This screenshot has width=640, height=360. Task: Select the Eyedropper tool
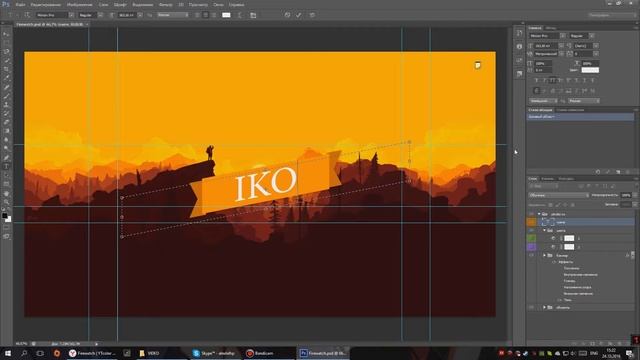(x=6, y=78)
